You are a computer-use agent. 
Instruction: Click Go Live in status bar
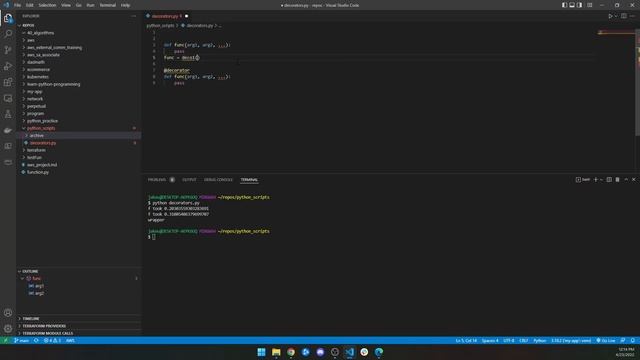coord(606,340)
